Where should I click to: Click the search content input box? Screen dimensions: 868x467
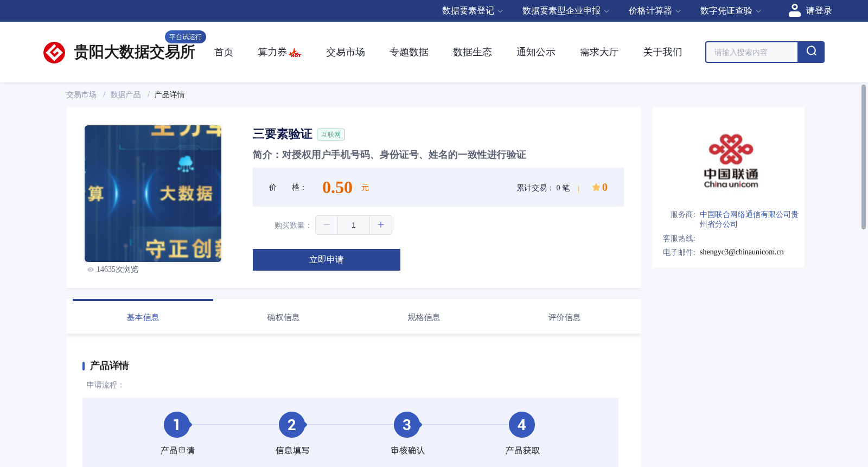click(752, 52)
